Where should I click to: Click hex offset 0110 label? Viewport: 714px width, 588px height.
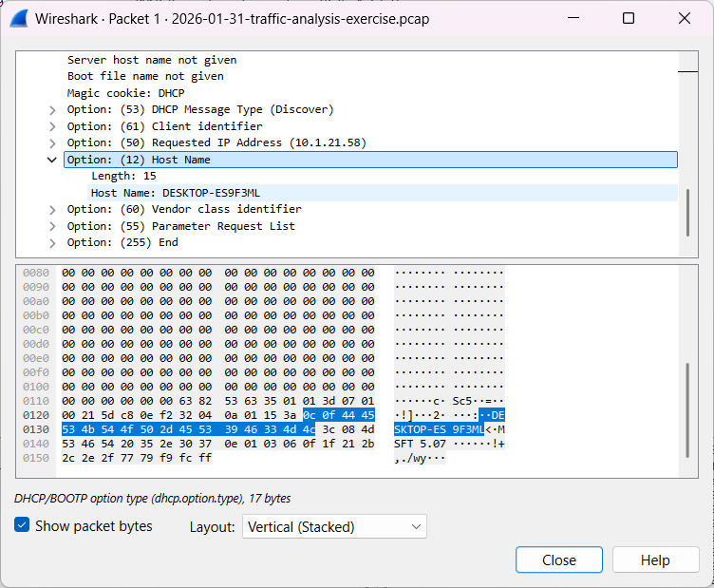click(36, 401)
